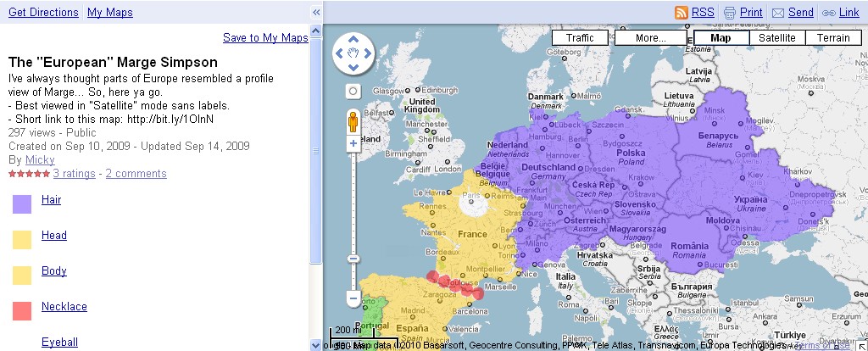Viewport: 868px width, 351px height.
Task: Click the small circle button below pan control
Action: pyautogui.click(x=353, y=92)
